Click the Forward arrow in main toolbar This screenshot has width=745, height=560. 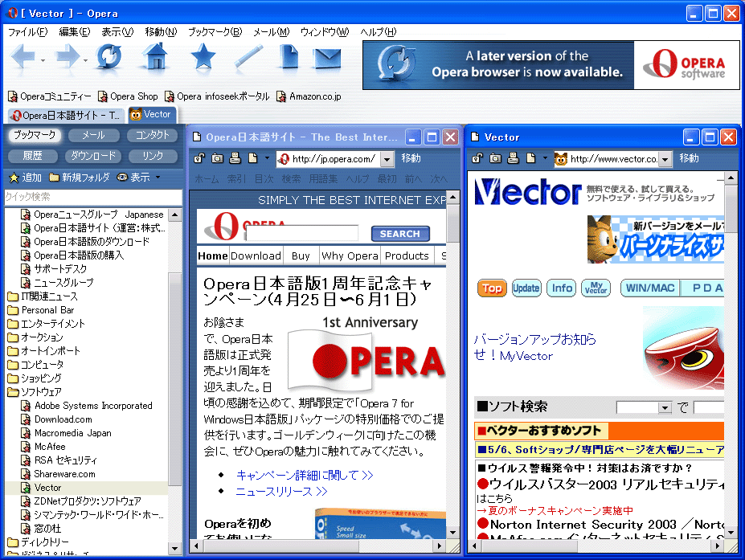[68, 57]
